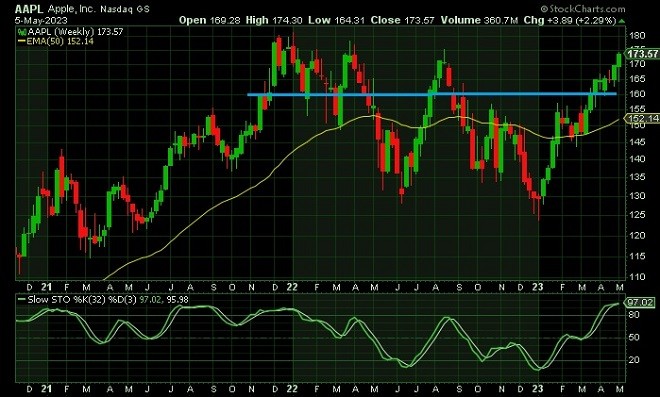The image size is (660, 397).
Task: Click the 110 price axis label
Action: point(637,277)
